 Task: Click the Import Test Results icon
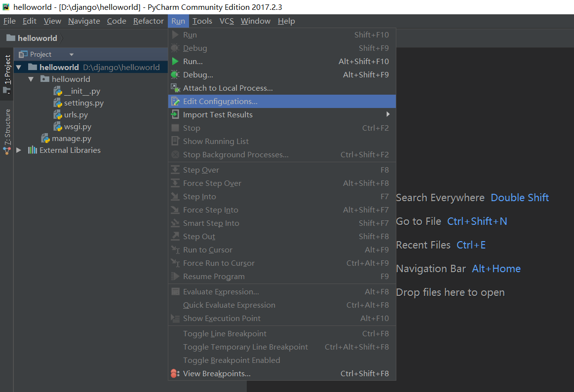175,115
